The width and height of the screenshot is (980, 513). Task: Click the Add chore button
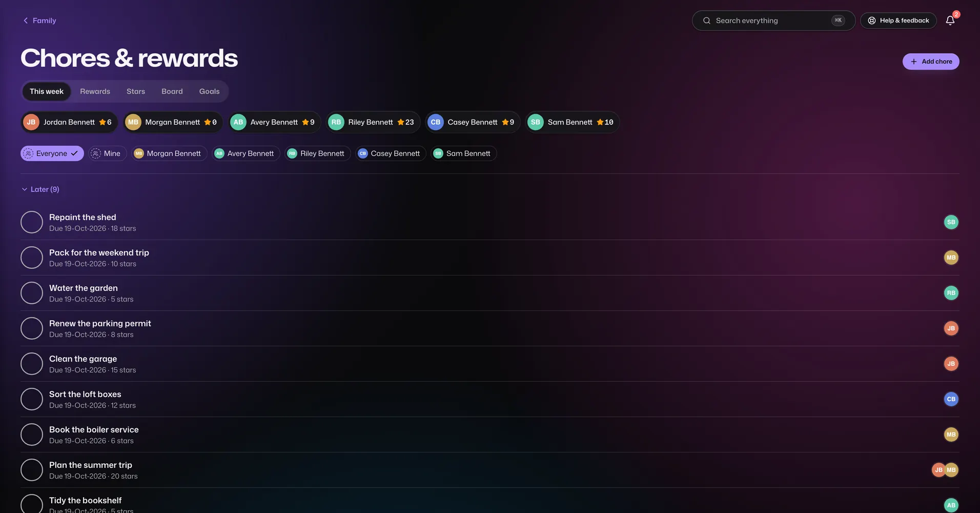(931, 62)
